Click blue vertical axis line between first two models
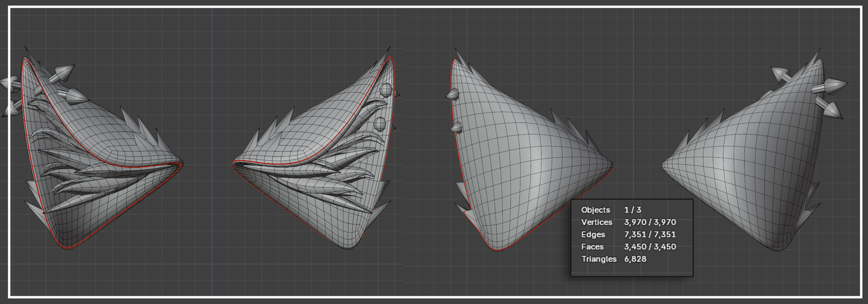This screenshot has height=304, width=868. coord(212,217)
